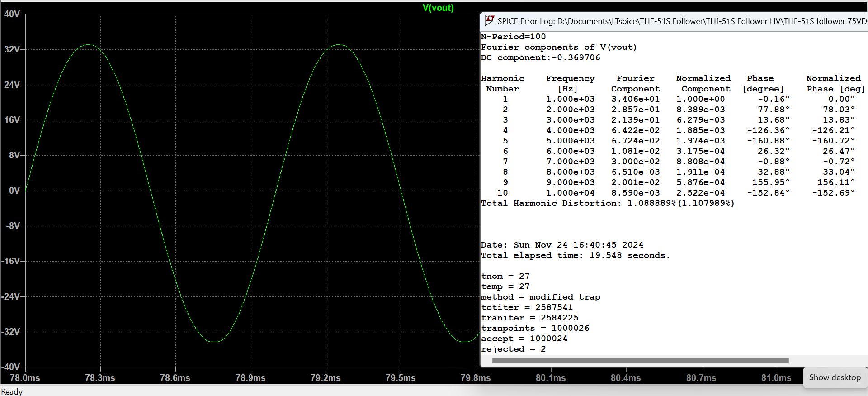Click the Normalized Phase column header

click(x=835, y=84)
